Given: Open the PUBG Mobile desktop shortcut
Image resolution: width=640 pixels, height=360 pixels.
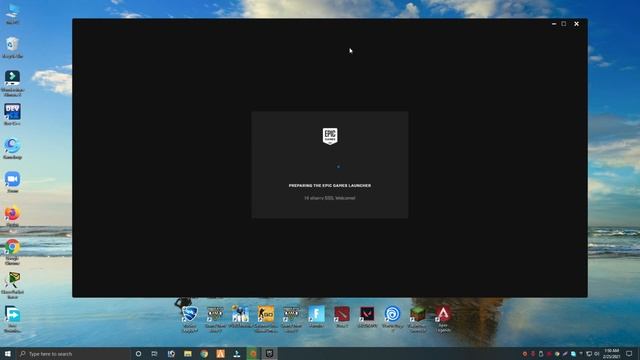Looking at the screenshot, I should (x=240, y=317).
